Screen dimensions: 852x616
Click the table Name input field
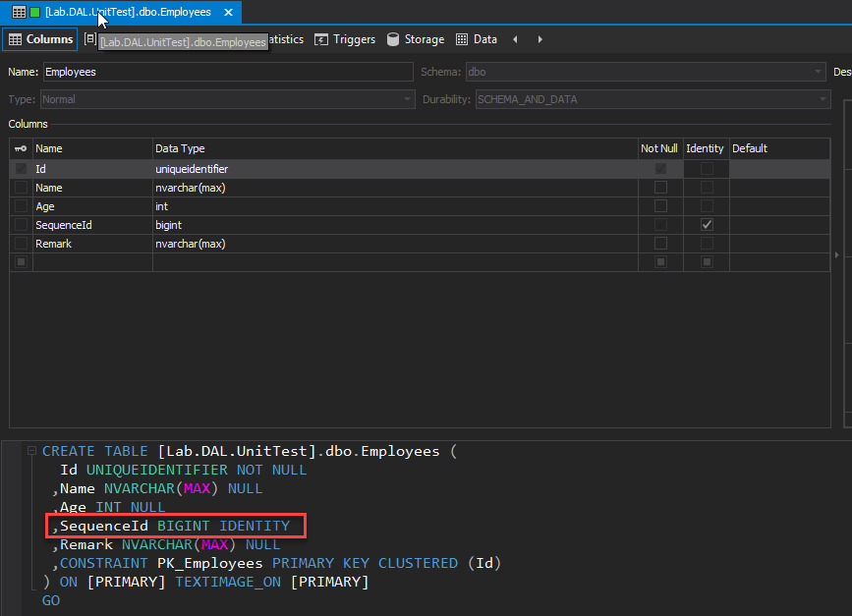227,72
